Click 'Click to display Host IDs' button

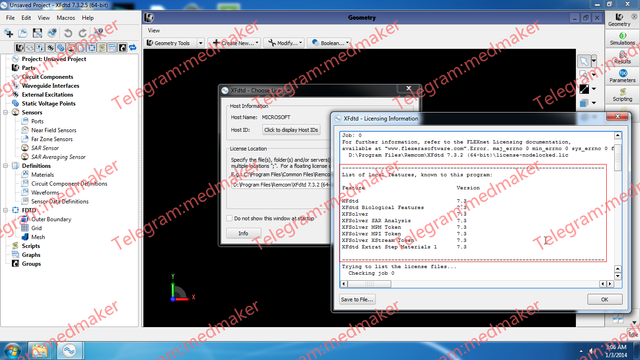pyautogui.click(x=291, y=130)
